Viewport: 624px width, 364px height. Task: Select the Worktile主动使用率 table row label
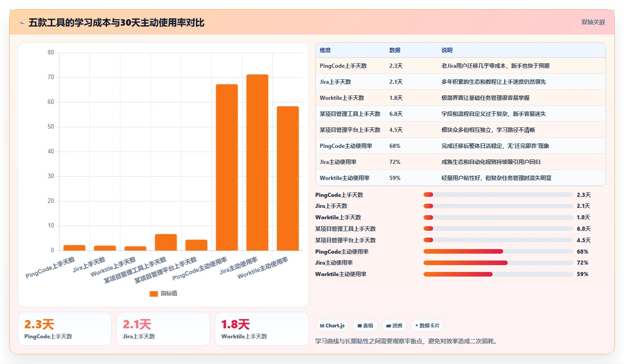[344, 178]
